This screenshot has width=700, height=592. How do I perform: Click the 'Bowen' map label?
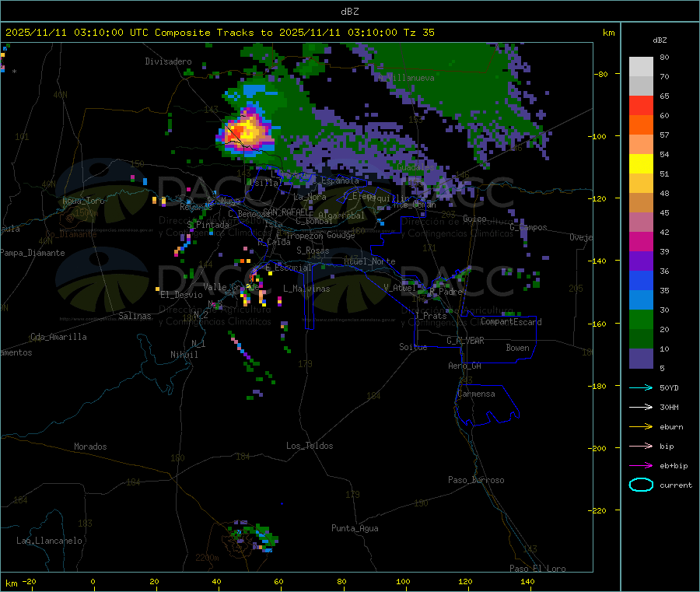click(x=517, y=348)
